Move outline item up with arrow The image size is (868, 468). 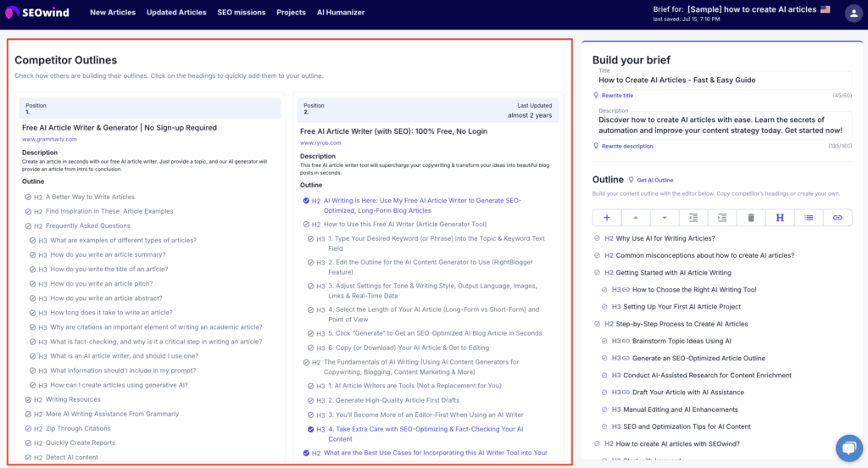coord(636,218)
